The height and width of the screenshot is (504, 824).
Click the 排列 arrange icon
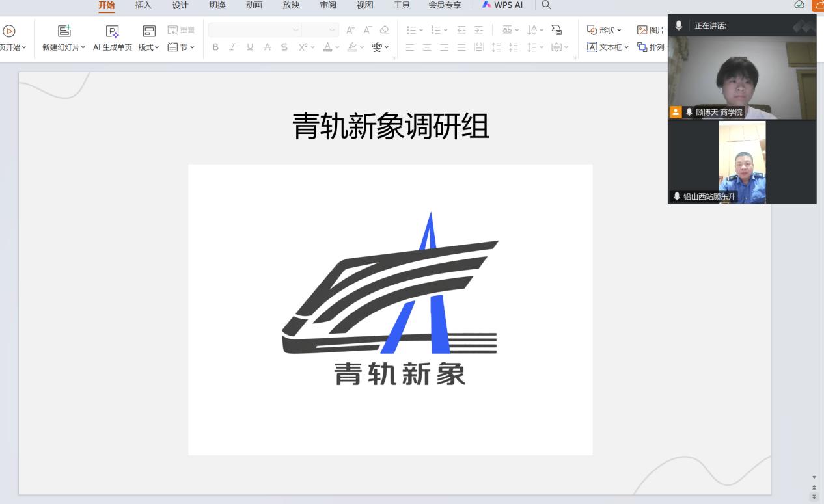tap(642, 47)
